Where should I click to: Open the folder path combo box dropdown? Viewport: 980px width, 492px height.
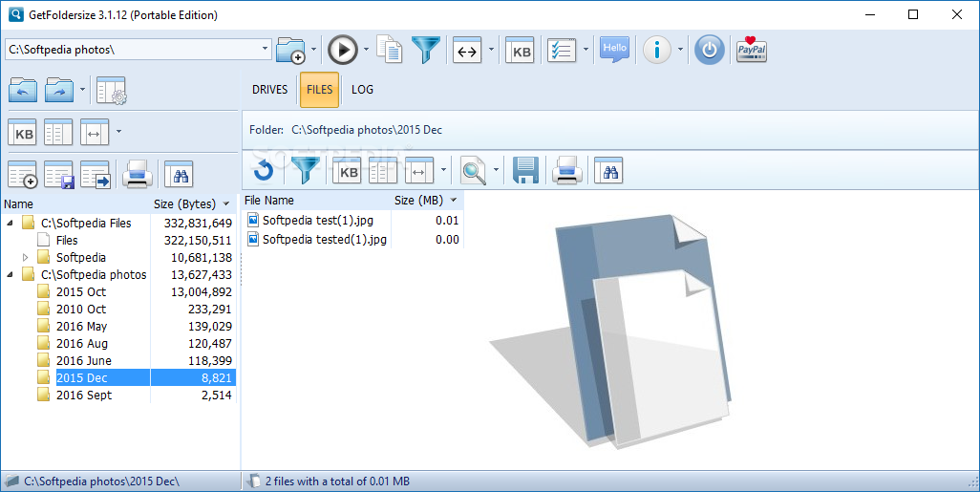[x=265, y=50]
